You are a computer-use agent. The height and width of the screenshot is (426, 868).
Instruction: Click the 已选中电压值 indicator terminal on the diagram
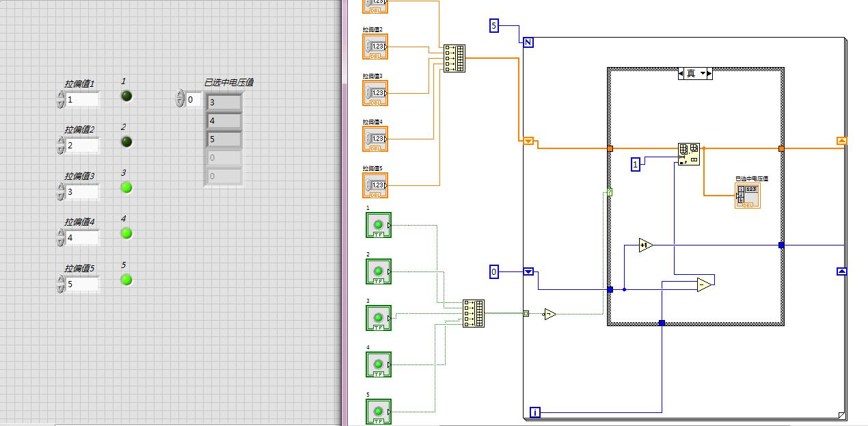click(x=748, y=195)
